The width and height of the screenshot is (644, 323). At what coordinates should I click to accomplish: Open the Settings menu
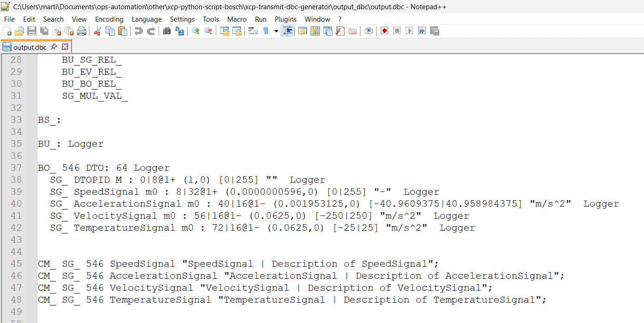pos(182,19)
